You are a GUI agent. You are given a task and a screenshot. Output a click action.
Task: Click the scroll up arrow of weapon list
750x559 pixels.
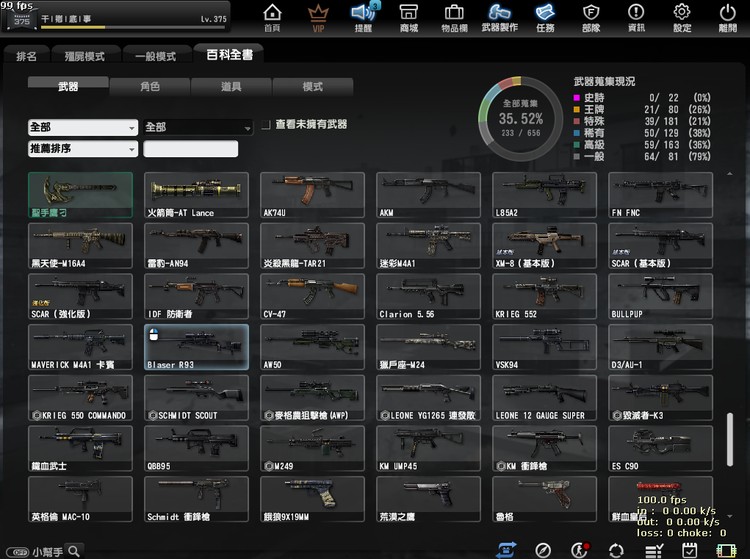[730, 174]
